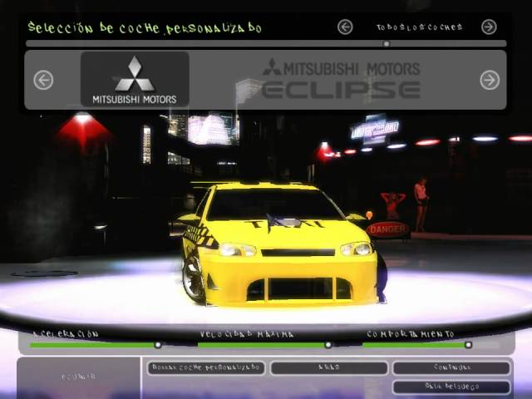Image resolution: width=532 pixels, height=399 pixels.
Task: Click the Velocidad Máxima label
Action: click(x=247, y=334)
